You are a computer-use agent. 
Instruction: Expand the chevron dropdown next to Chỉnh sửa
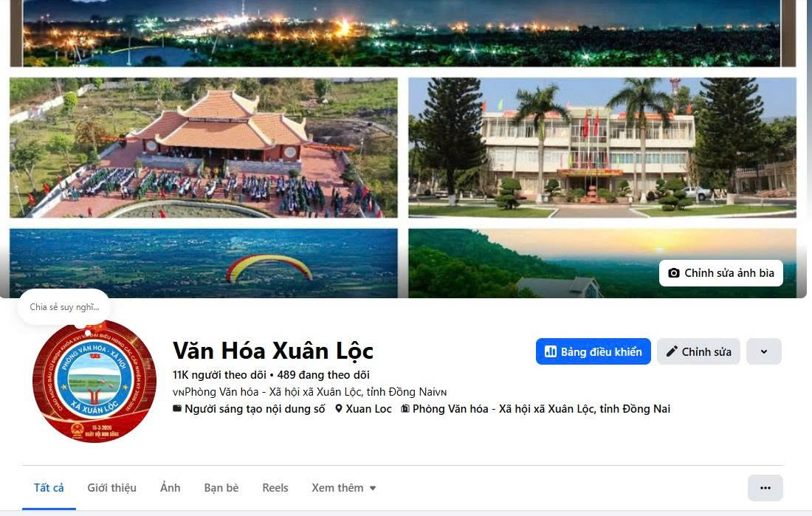pyautogui.click(x=764, y=352)
